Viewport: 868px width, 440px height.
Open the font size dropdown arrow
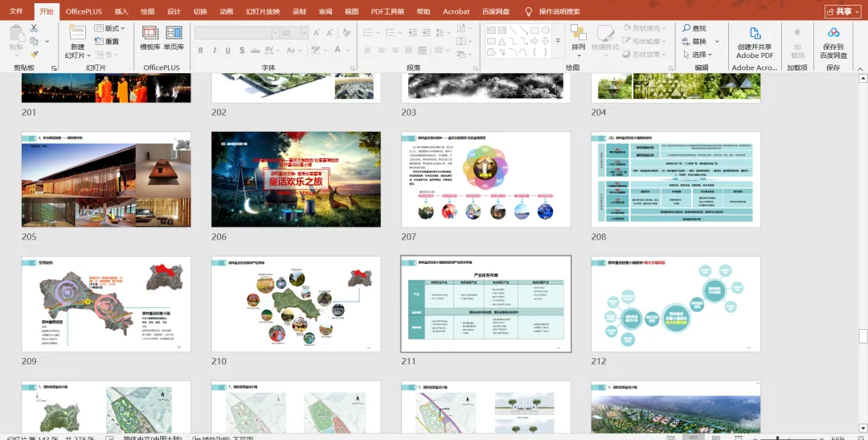(x=304, y=33)
